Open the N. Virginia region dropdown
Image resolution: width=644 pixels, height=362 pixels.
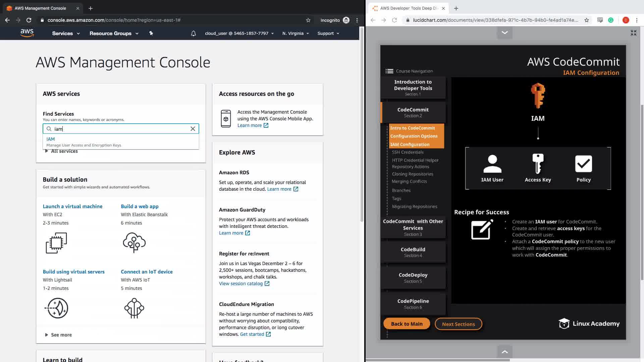coord(295,34)
